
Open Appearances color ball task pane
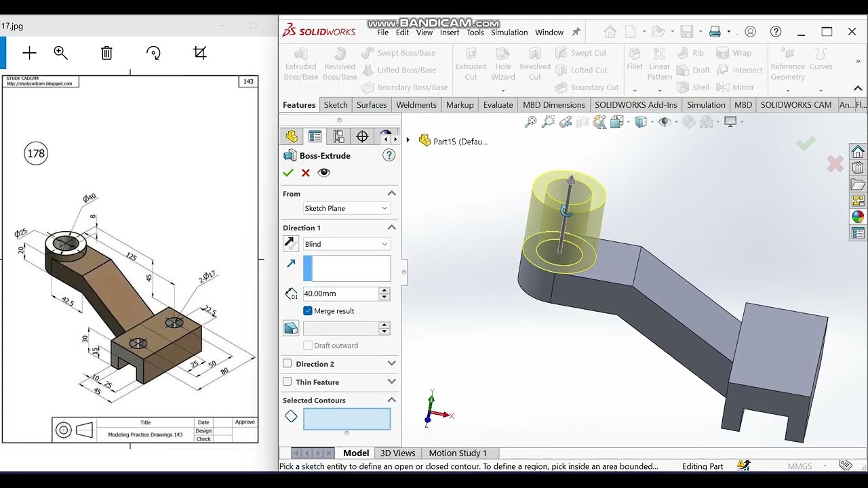(858, 217)
